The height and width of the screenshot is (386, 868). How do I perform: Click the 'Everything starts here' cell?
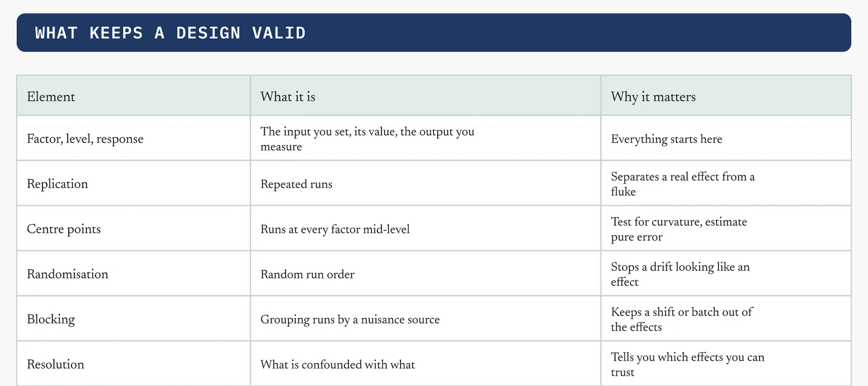(726, 138)
